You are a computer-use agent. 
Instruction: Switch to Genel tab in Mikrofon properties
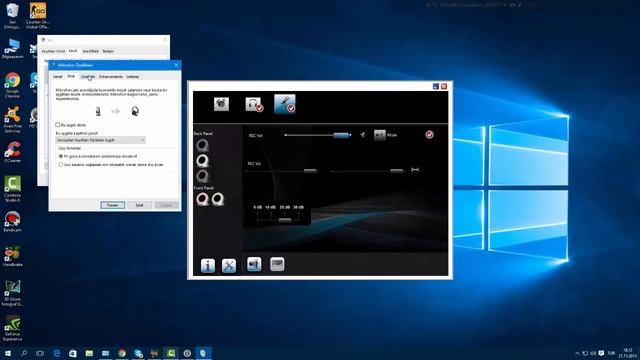tap(58, 77)
